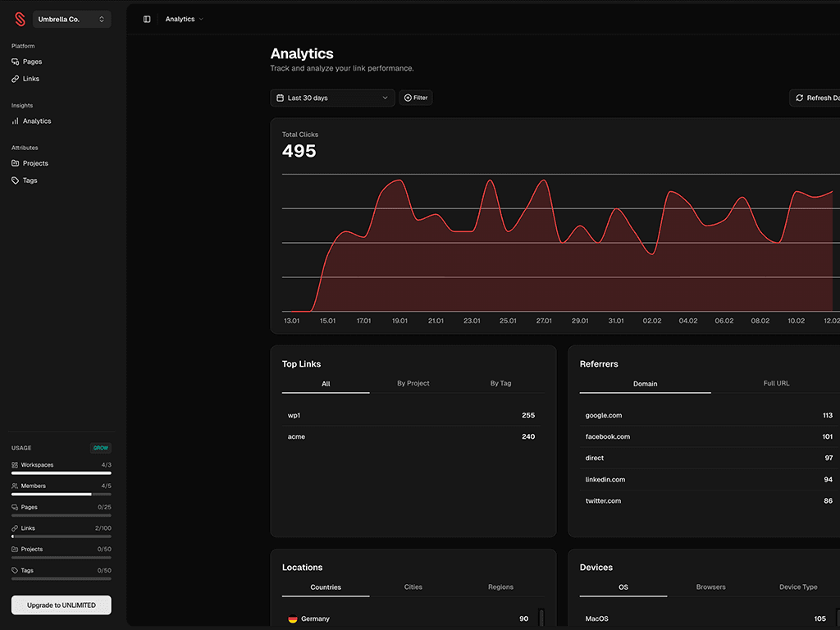Screen dimensions: 840x630
Task: Select the Cities tab in Locations
Action: 413,587
